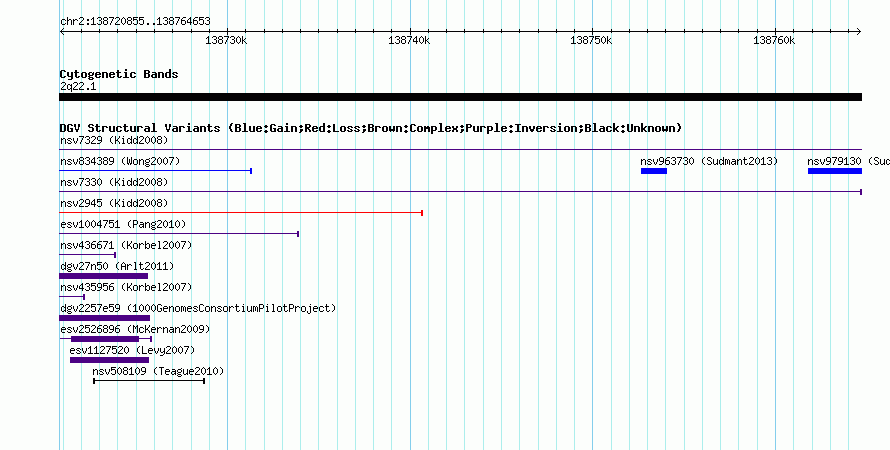Click the 138730k ruler position
890x450 pixels.
pyautogui.click(x=226, y=40)
